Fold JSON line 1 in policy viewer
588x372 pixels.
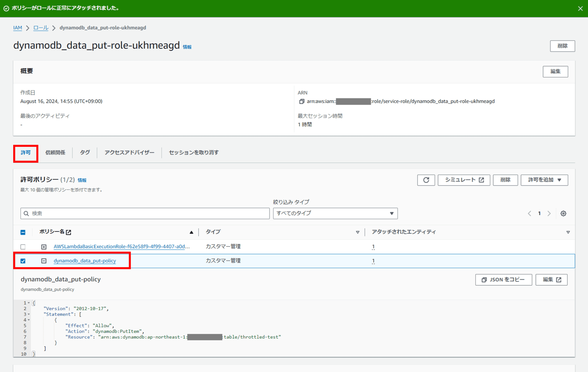click(x=29, y=303)
